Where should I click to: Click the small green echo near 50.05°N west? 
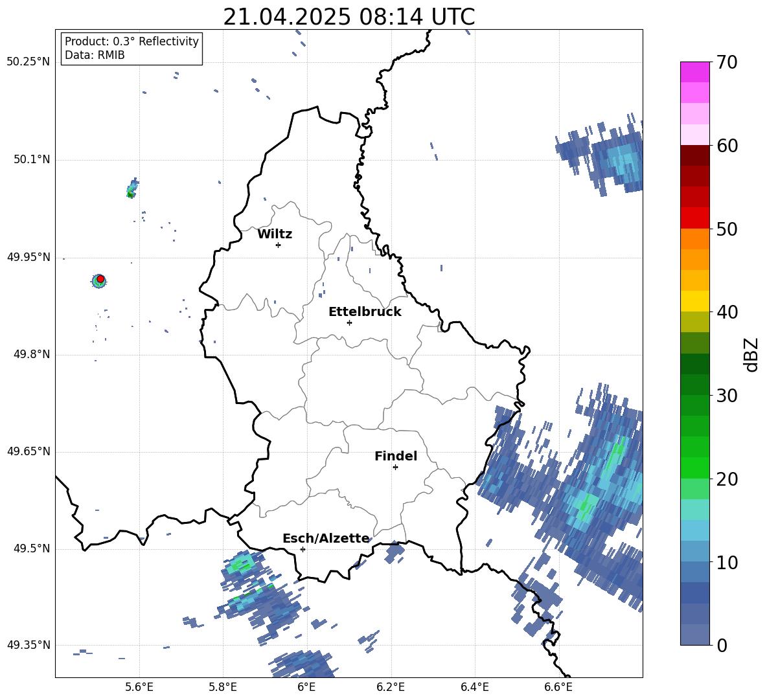[132, 188]
